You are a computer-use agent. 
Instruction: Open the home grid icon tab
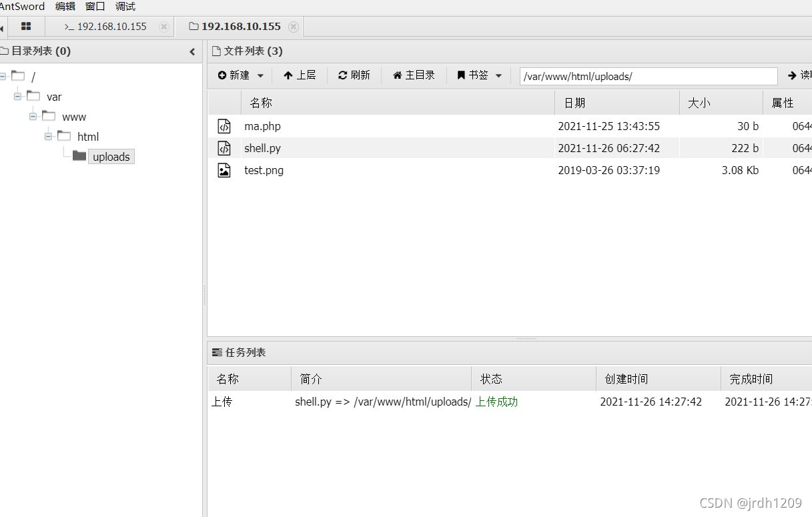26,27
